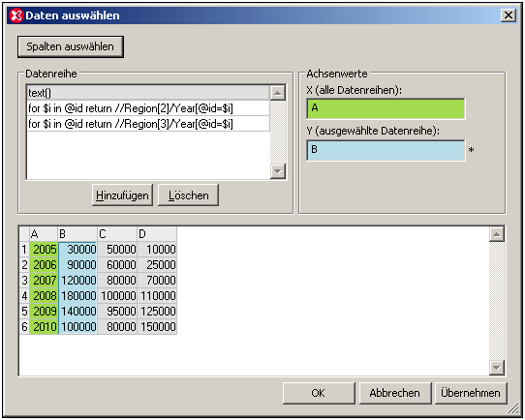Click the column C cell with 100000
The image size is (525, 420).
tap(117, 295)
